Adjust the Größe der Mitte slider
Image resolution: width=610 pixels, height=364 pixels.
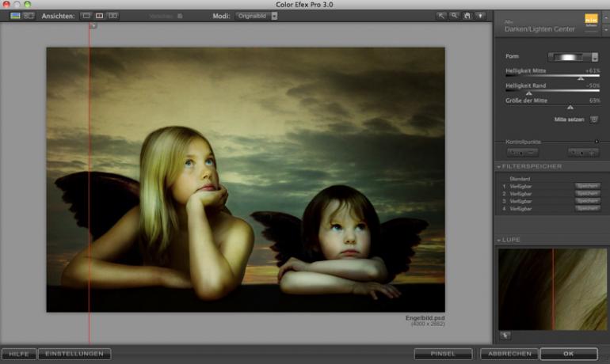(552, 106)
